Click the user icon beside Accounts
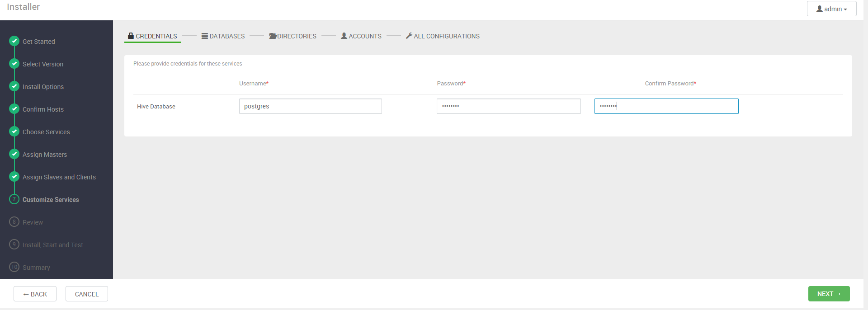This screenshot has height=310, width=868. (344, 36)
